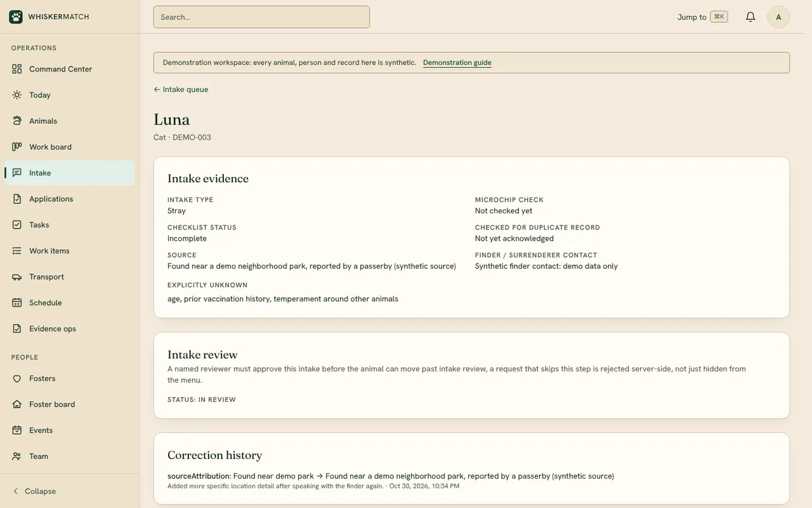The width and height of the screenshot is (812, 508).
Task: Click the document icon beside Applications
Action: (x=17, y=199)
